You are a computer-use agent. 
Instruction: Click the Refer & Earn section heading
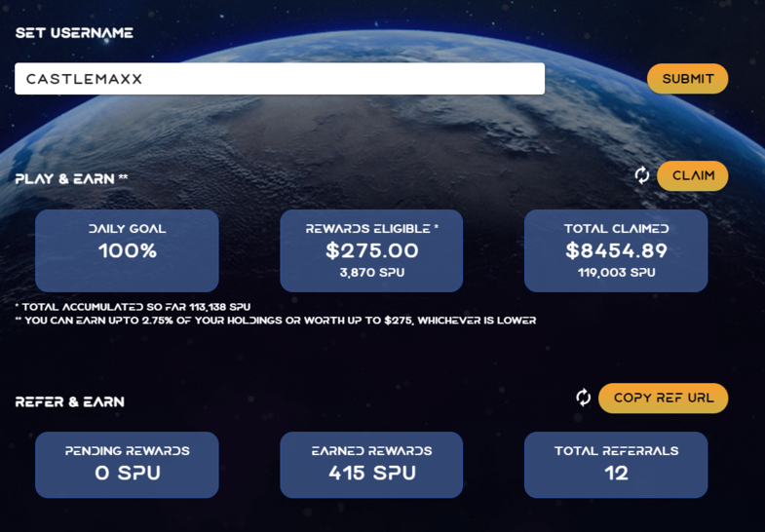(x=70, y=401)
